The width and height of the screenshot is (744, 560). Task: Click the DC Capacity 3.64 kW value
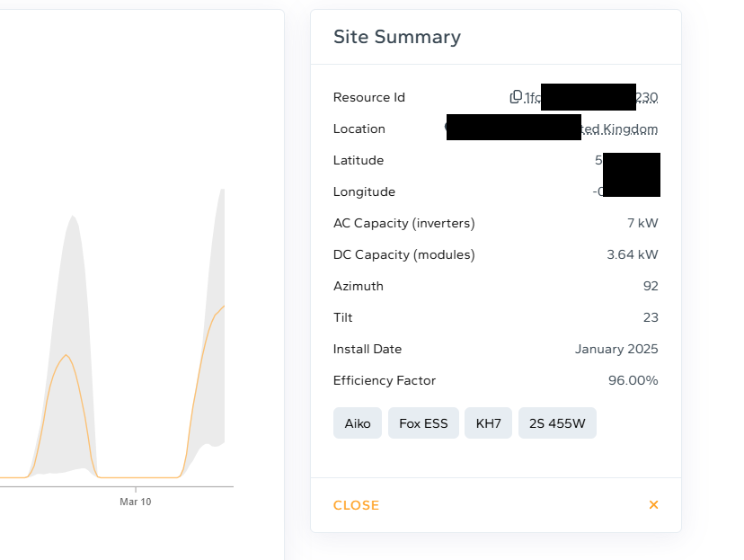(x=633, y=254)
